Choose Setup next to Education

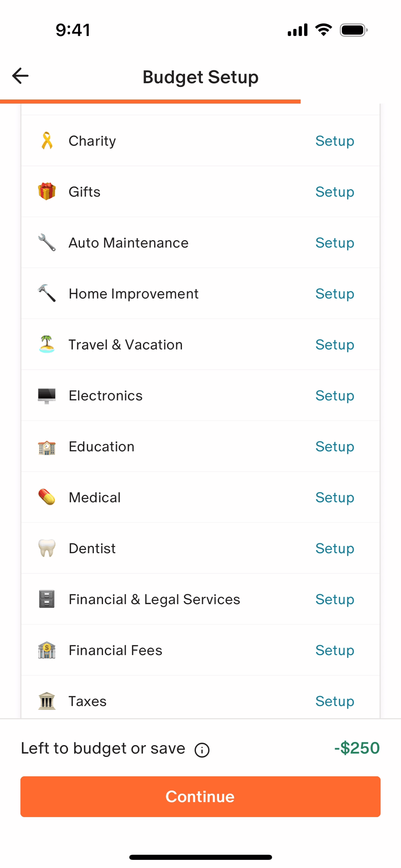(335, 447)
